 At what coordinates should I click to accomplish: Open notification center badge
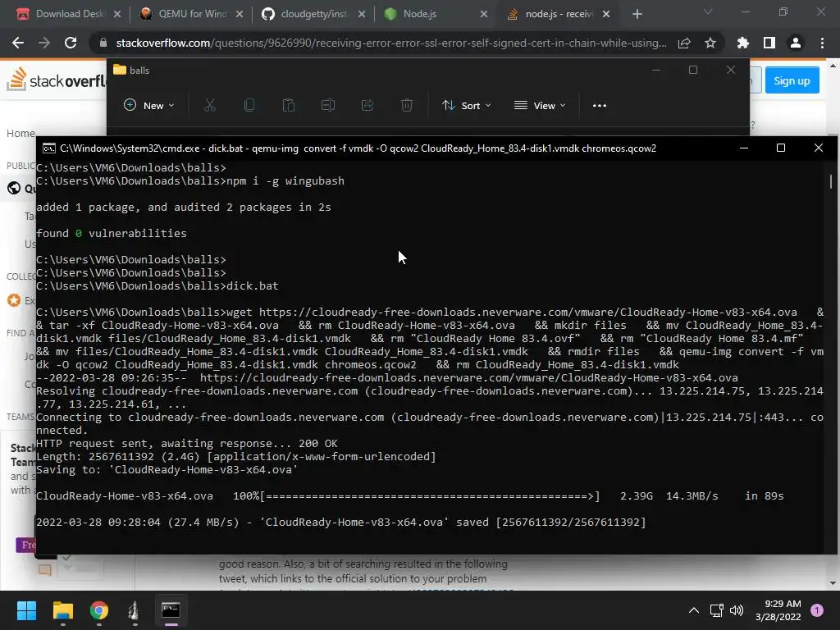pyautogui.click(x=817, y=610)
